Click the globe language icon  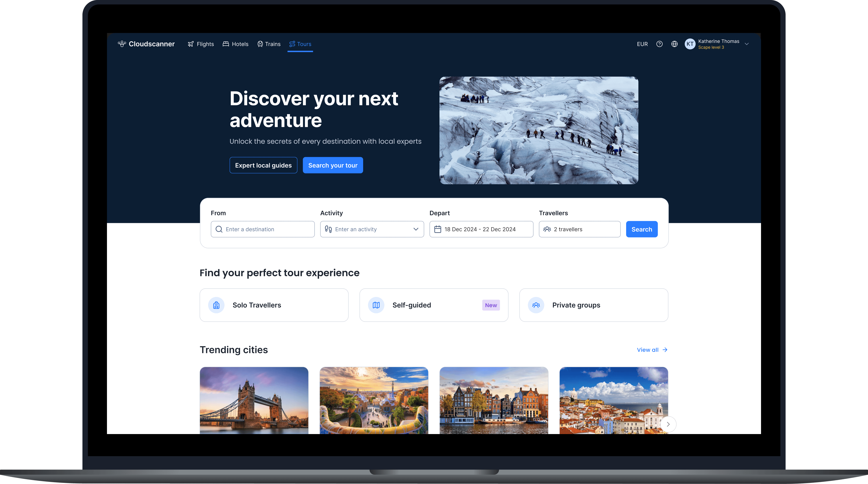(x=674, y=44)
